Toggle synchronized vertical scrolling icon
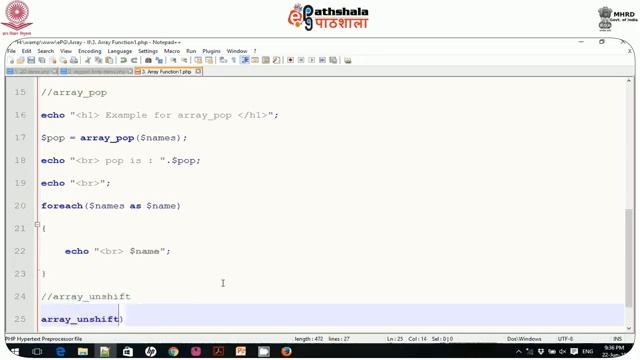Screen dimensions: 640x360 pos(198,60)
